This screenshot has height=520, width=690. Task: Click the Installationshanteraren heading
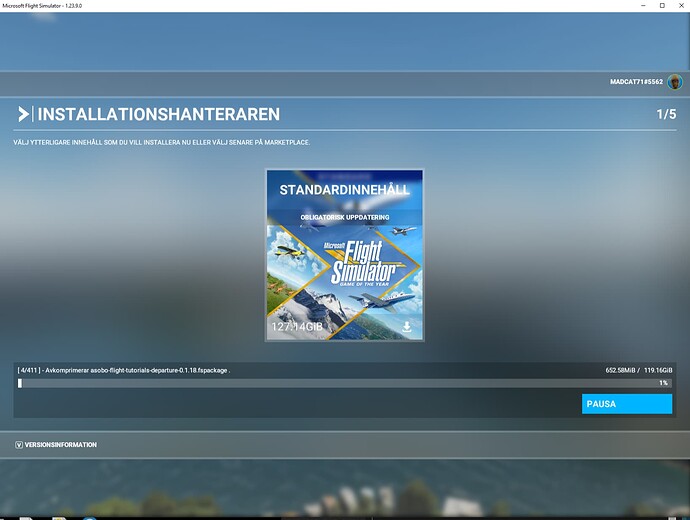(x=158, y=115)
